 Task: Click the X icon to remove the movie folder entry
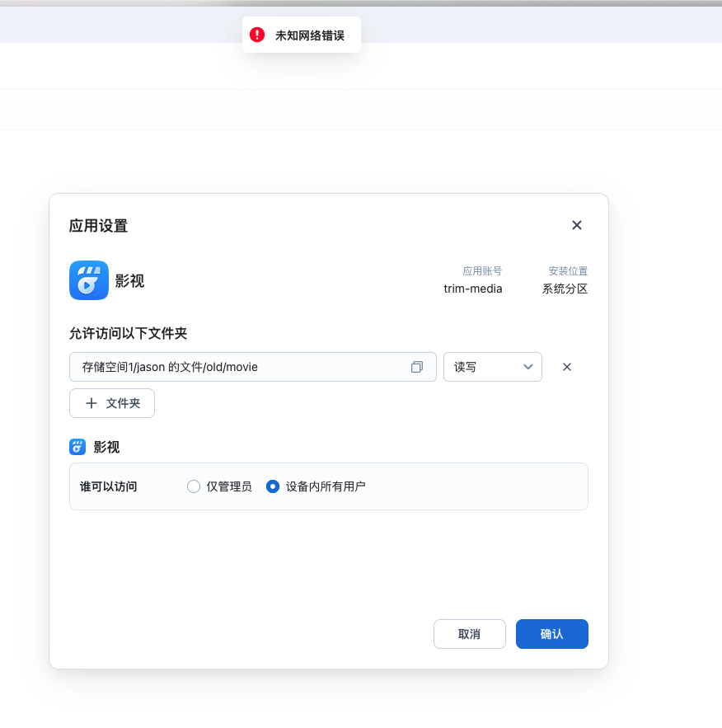tap(566, 366)
